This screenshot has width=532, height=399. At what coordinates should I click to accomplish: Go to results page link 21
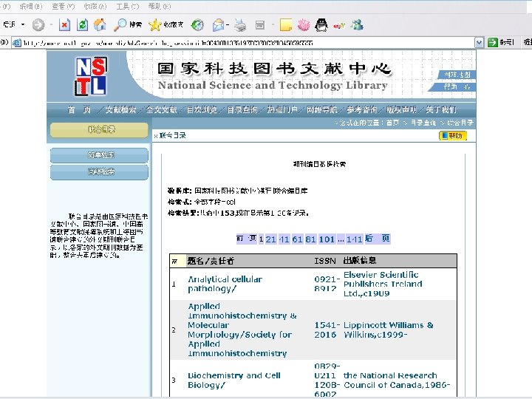tap(270, 239)
